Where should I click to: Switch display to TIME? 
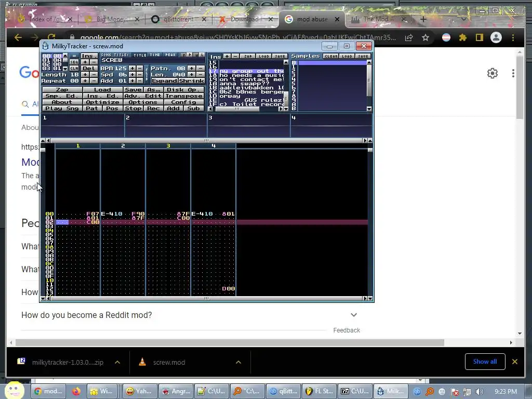(155, 55)
